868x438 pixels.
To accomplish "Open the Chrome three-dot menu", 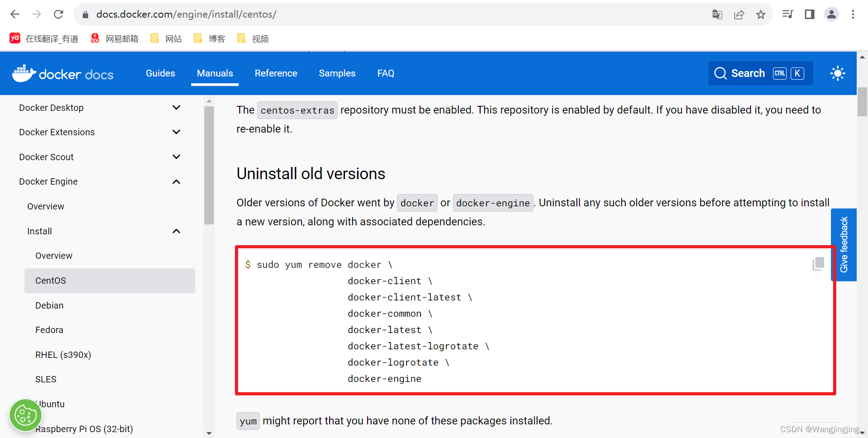I will point(853,14).
